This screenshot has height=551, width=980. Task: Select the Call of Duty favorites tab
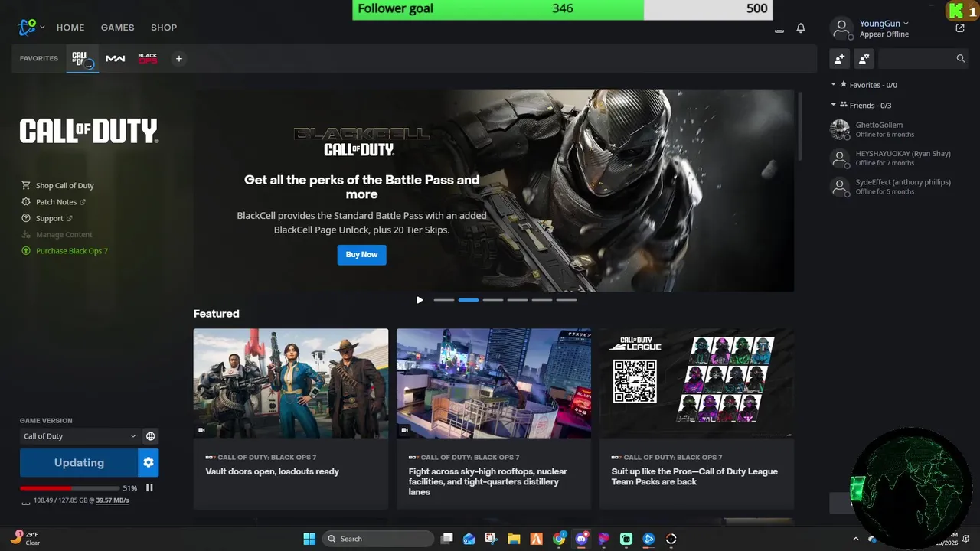[x=82, y=59]
